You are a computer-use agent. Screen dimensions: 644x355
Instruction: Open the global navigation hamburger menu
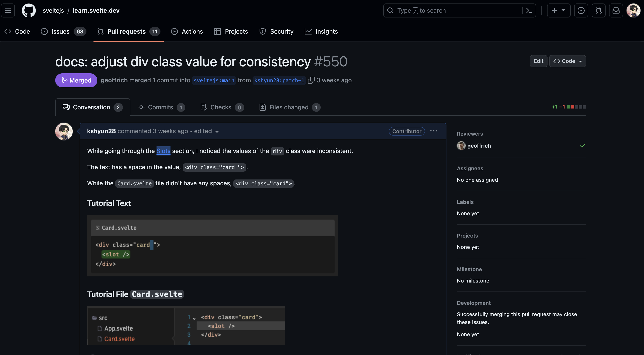pyautogui.click(x=8, y=10)
